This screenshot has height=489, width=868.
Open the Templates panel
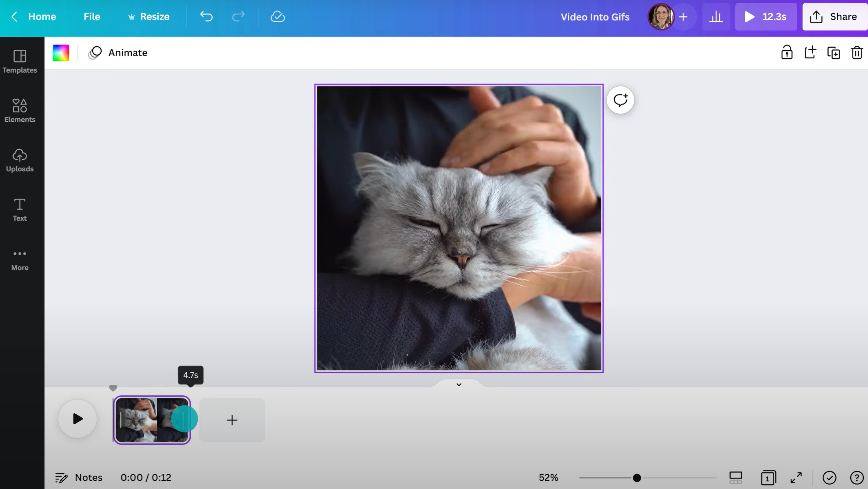coord(20,61)
